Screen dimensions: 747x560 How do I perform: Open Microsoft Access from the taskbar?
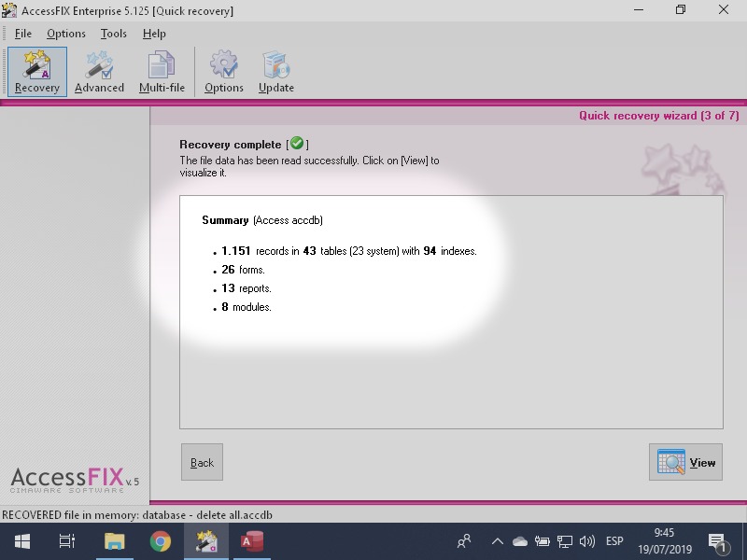(252, 540)
